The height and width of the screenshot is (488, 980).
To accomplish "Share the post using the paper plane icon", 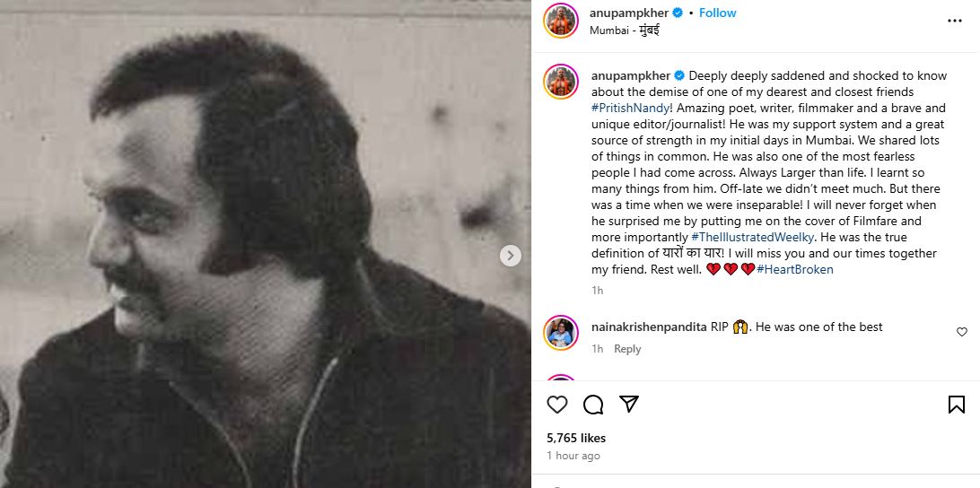I will (x=629, y=405).
